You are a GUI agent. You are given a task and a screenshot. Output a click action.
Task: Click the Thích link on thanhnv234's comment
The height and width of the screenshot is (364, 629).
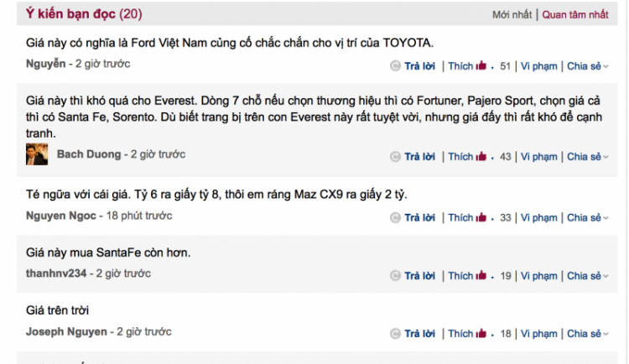pos(460,276)
